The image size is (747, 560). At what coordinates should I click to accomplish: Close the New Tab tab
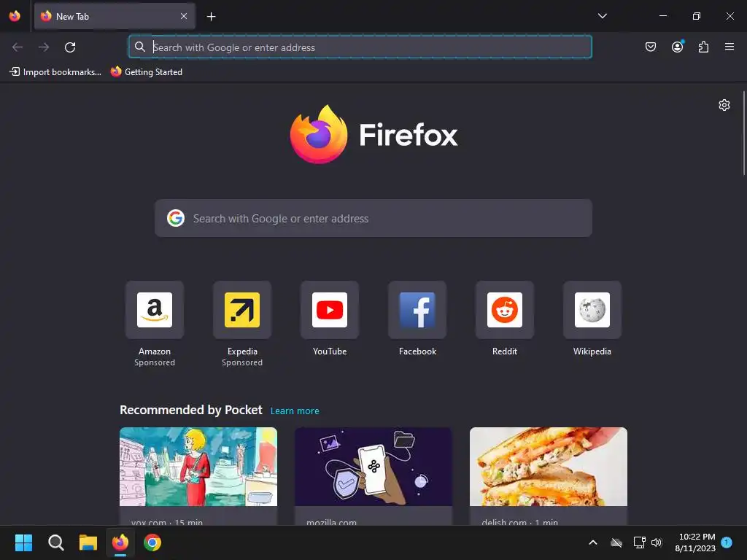[x=184, y=16]
